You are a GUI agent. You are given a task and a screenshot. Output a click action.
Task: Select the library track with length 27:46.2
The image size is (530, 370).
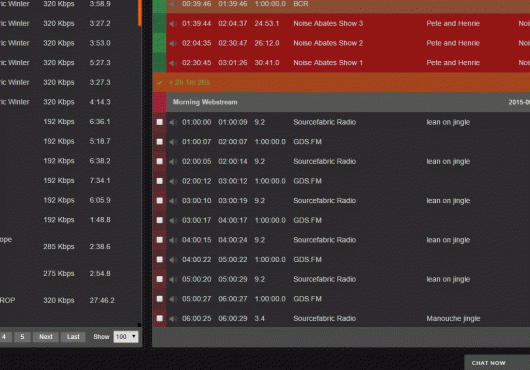70,300
